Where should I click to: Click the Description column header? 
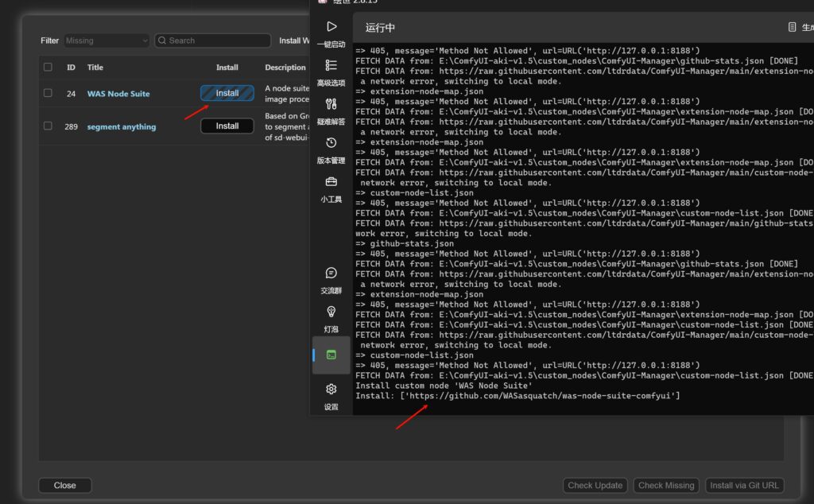[x=285, y=68]
